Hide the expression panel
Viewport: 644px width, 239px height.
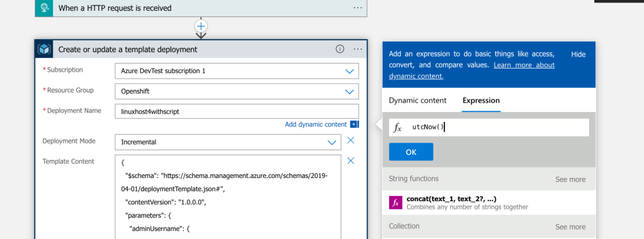coord(579,55)
